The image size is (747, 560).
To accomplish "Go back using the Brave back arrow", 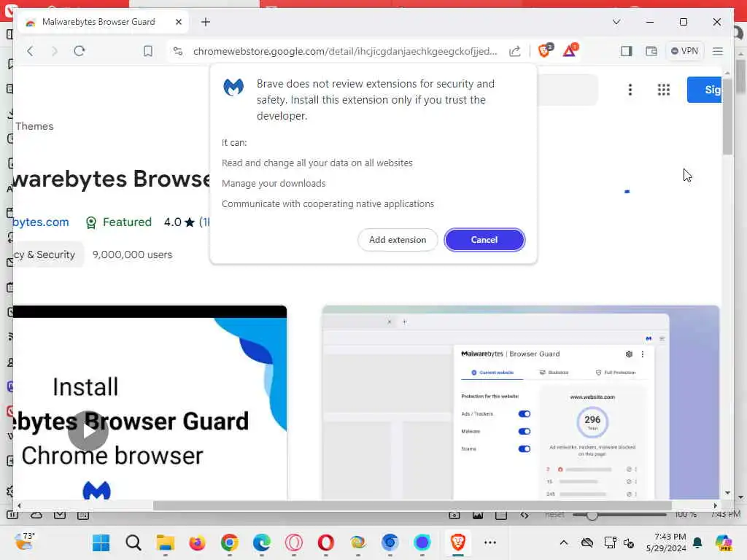I will (30, 51).
